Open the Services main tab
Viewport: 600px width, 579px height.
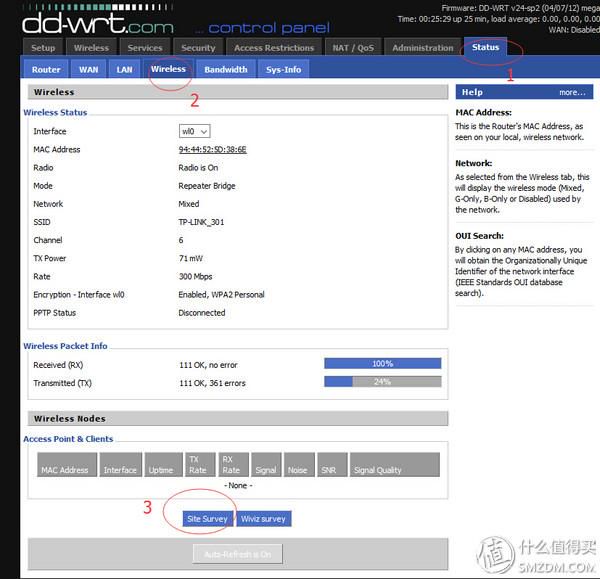tap(145, 47)
